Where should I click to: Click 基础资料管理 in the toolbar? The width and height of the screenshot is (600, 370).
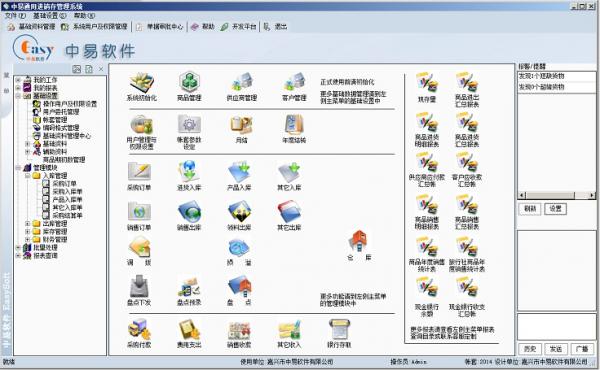pos(31,27)
